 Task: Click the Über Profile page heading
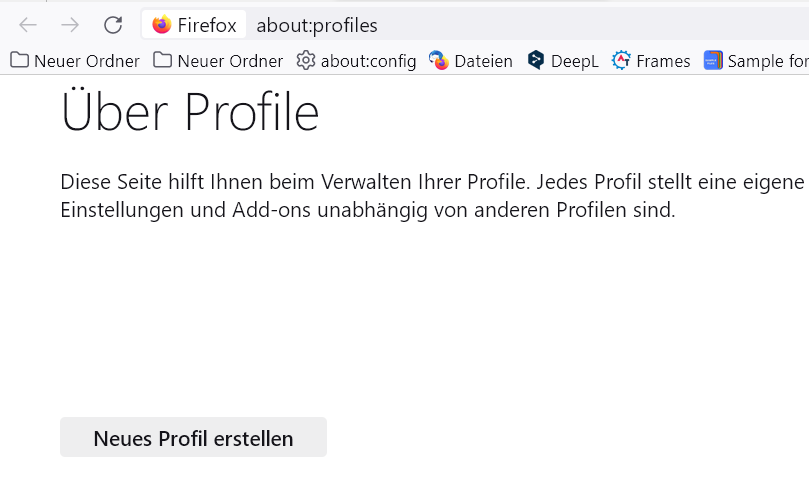(x=190, y=112)
